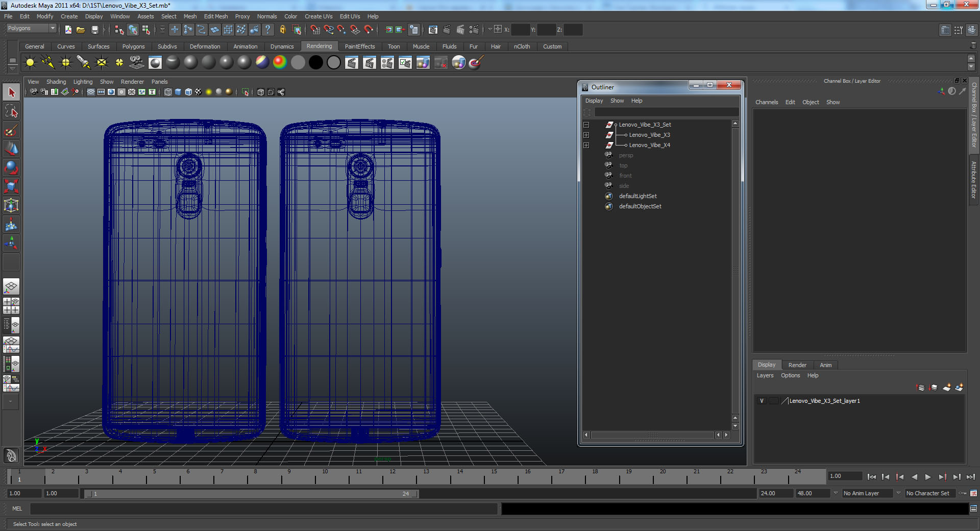Play animation backwards

click(x=914, y=477)
